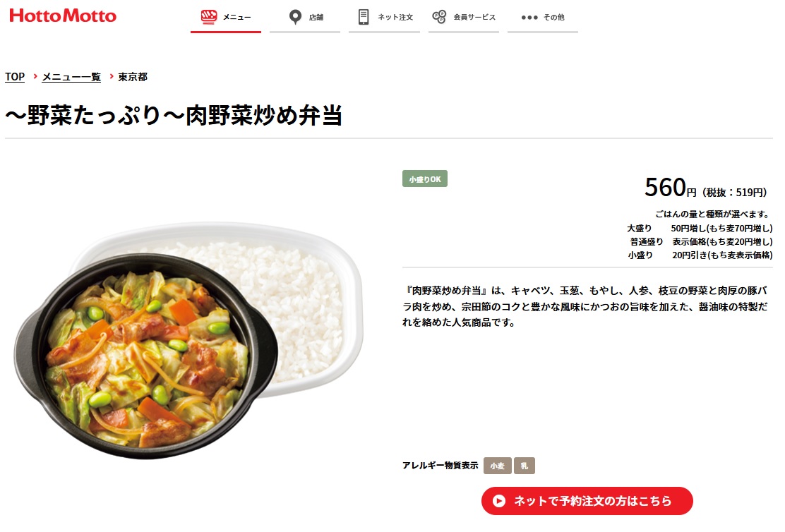This screenshot has width=785, height=532.
Task: Click the member service icon
Action: coord(439,17)
